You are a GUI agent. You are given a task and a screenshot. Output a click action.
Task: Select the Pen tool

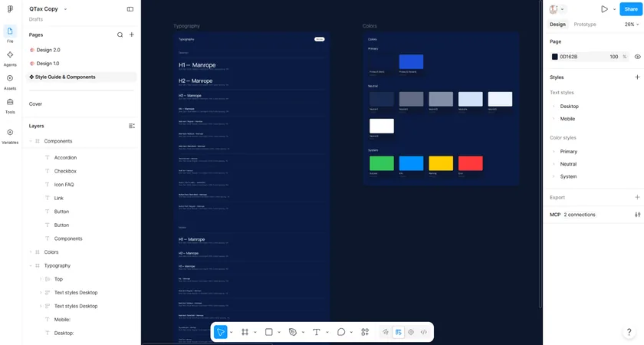(292, 332)
